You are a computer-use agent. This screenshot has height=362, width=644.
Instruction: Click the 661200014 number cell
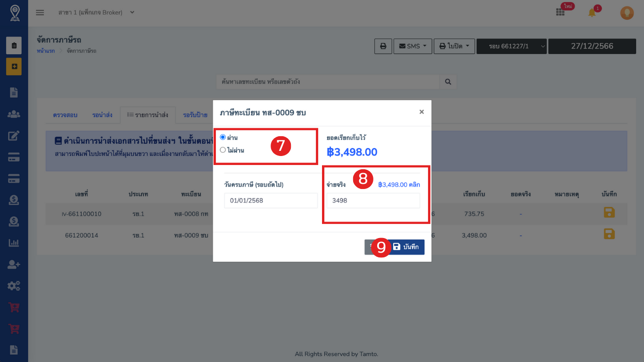[x=82, y=235]
